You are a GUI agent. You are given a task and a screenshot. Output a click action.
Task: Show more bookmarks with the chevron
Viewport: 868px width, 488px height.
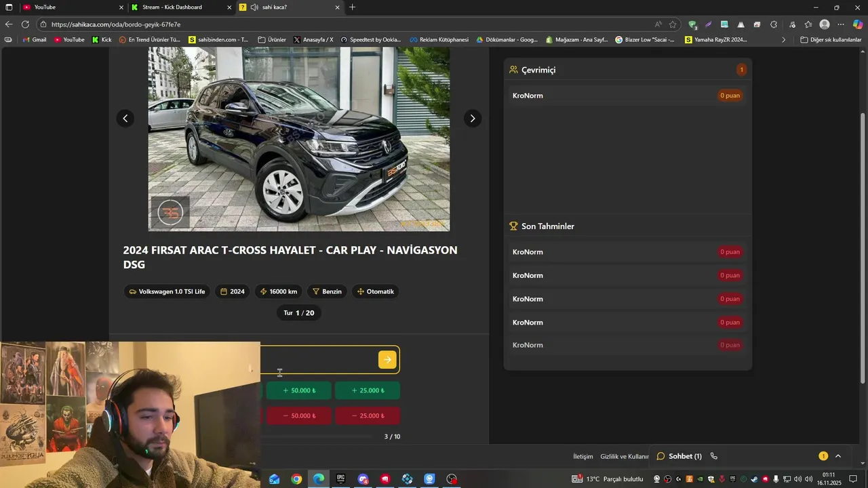tap(784, 40)
